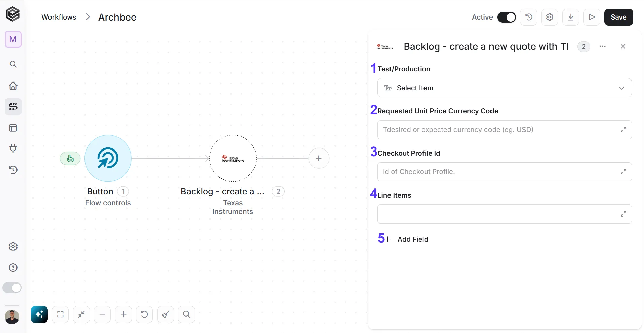This screenshot has height=333, width=644.
Task: Save the workflow
Action: [619, 17]
